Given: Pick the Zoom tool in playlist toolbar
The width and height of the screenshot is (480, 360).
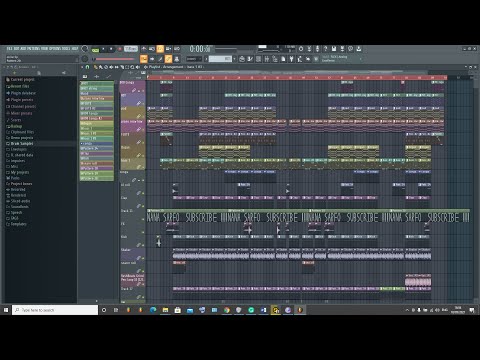Looking at the screenshot, I should [132, 67].
